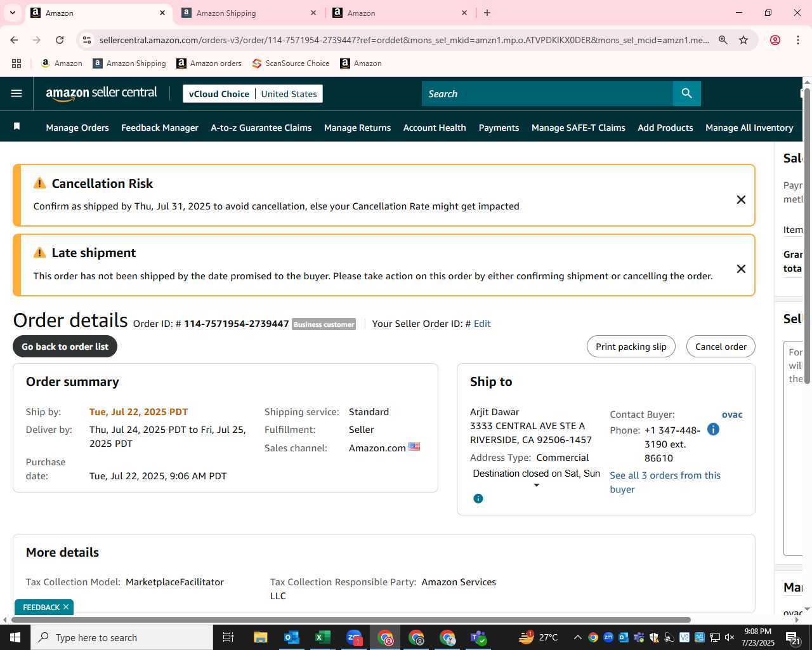Screen dimensions: 812x650
Task: Open File Explorer from the taskbar
Action: coord(260,637)
